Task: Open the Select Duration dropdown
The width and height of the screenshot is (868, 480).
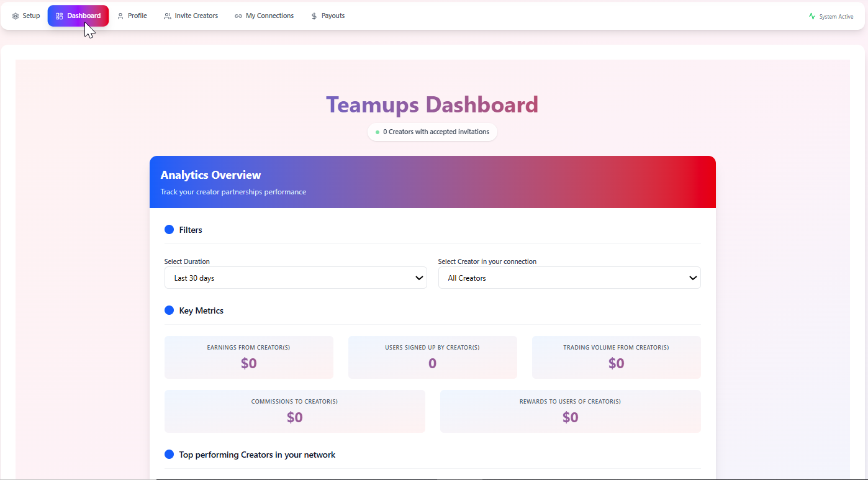Action: pyautogui.click(x=296, y=278)
